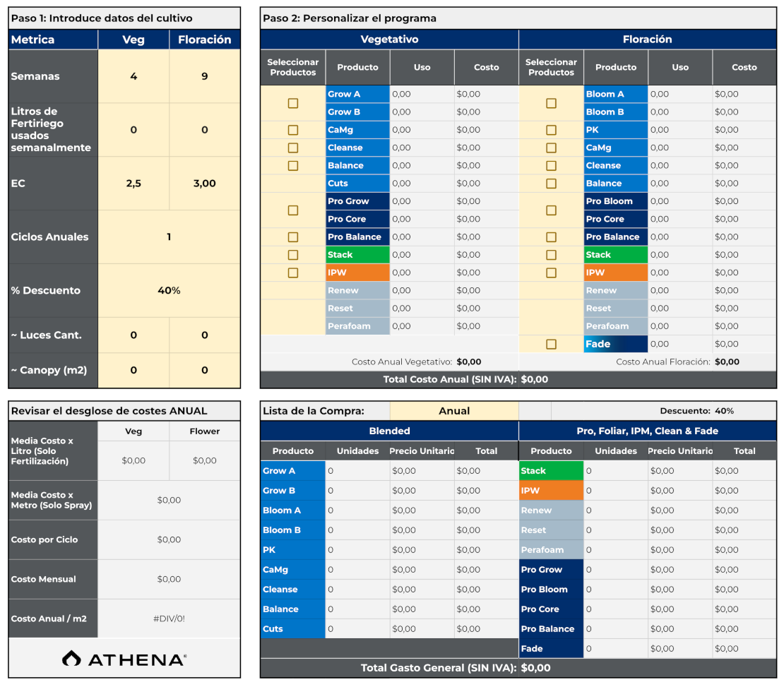
Task: Tick the vegetative CaMg checkbox
Action: tap(293, 130)
